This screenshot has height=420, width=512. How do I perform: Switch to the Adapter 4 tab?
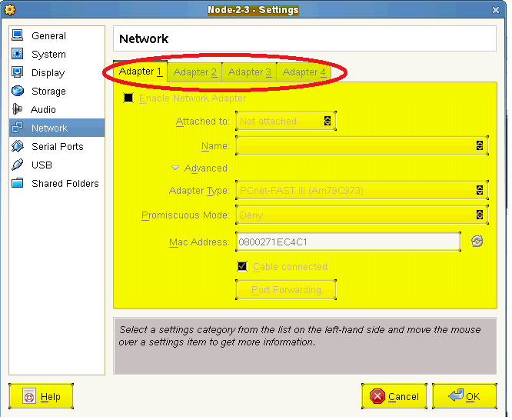[x=304, y=72]
